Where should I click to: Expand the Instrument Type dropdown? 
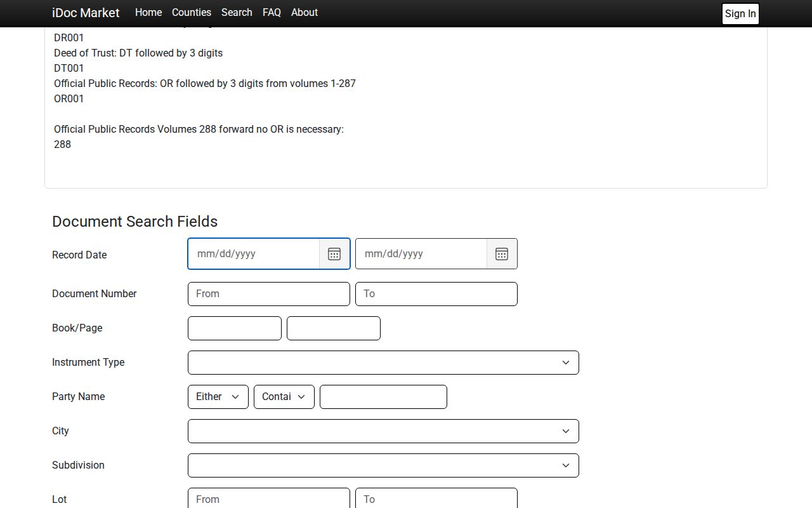coord(383,363)
